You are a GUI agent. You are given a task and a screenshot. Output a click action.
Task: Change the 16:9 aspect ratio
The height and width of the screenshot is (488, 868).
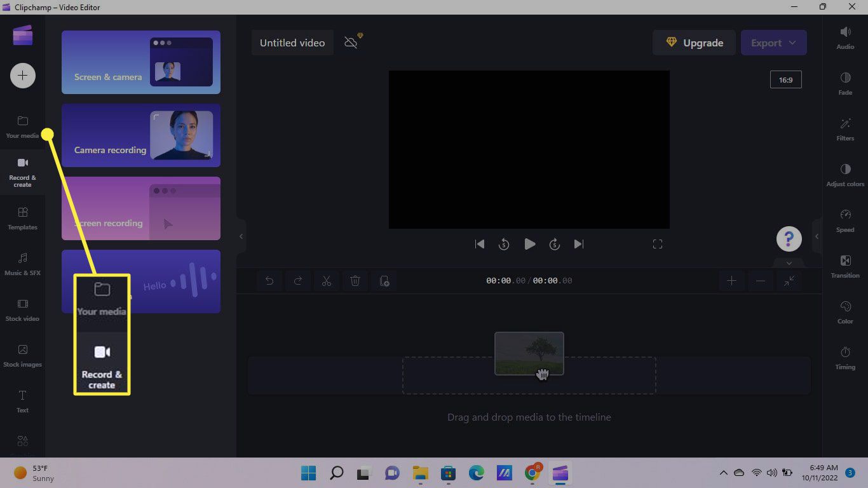coord(785,80)
